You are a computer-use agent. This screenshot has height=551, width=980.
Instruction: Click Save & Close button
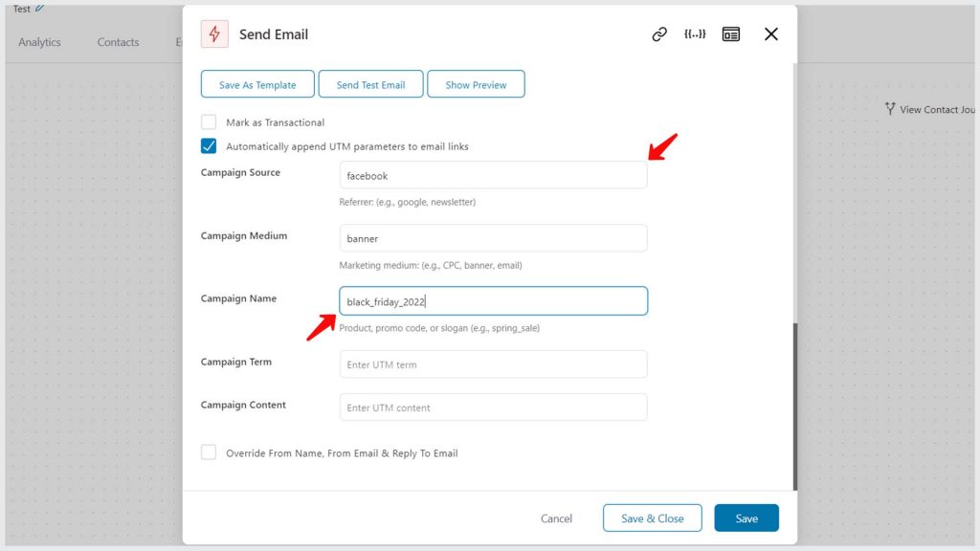point(653,518)
